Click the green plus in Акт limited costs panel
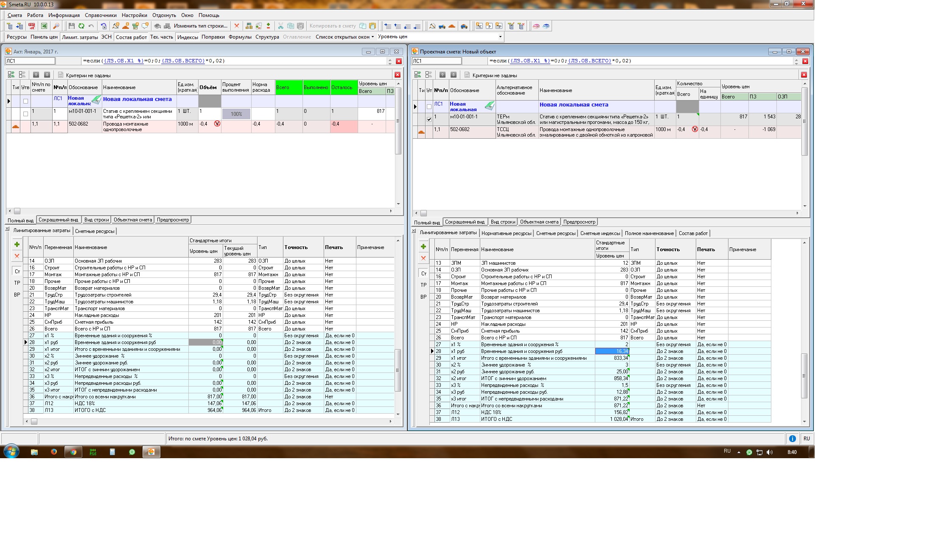The width and height of the screenshot is (947, 560). (17, 244)
